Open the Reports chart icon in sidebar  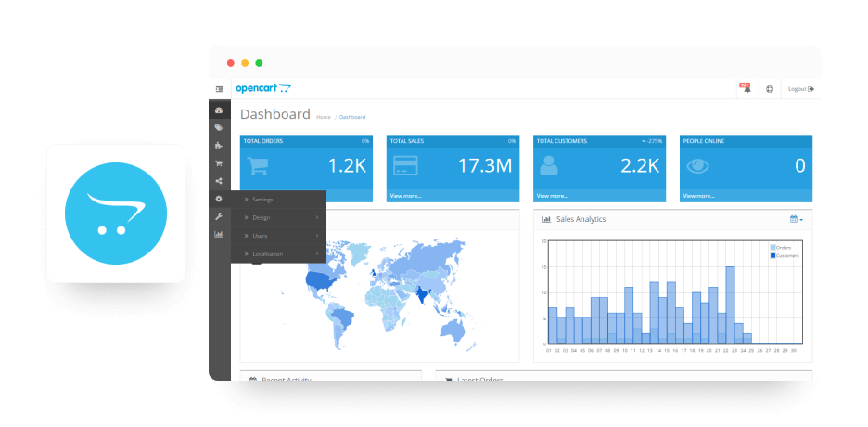click(x=219, y=234)
